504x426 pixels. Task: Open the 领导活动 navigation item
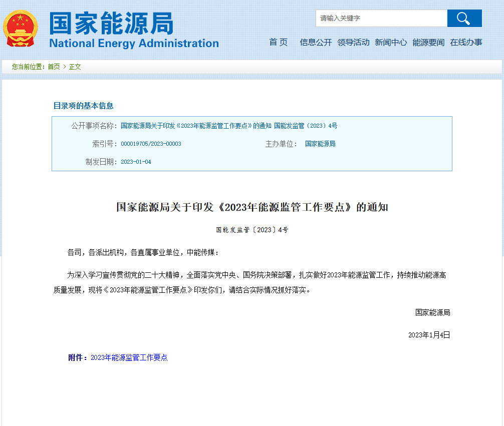point(353,43)
